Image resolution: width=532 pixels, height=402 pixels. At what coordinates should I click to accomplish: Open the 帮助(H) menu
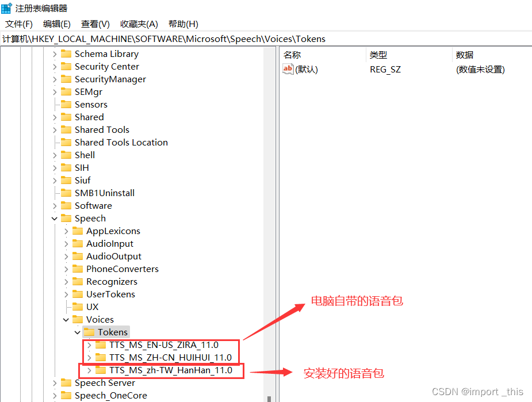coord(183,24)
